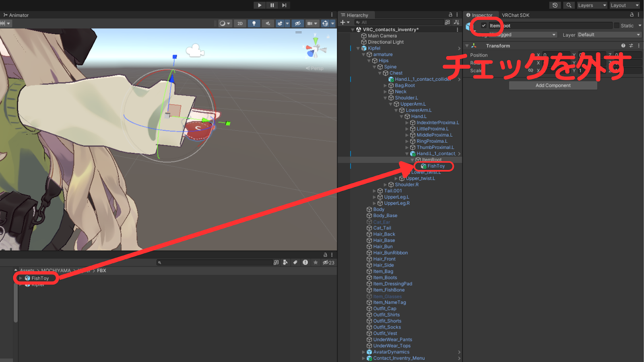This screenshot has width=644, height=362.
Task: Open the Static options dropdown arrow
Action: [640, 25]
